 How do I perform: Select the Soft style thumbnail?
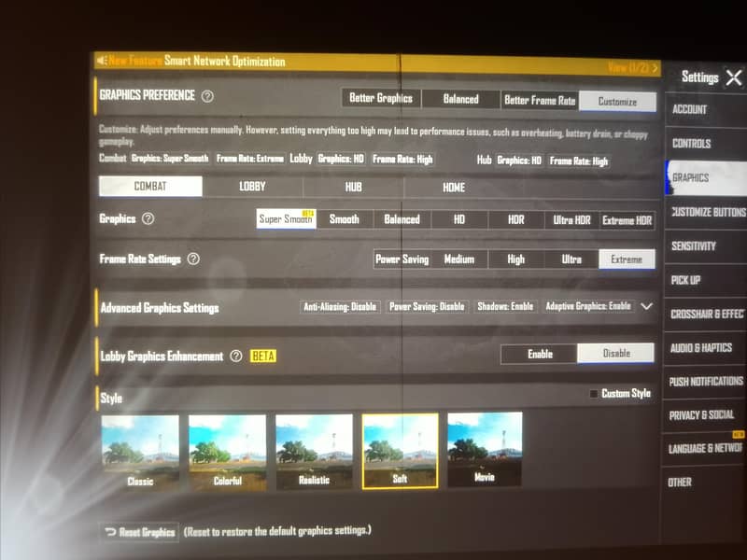(x=401, y=451)
